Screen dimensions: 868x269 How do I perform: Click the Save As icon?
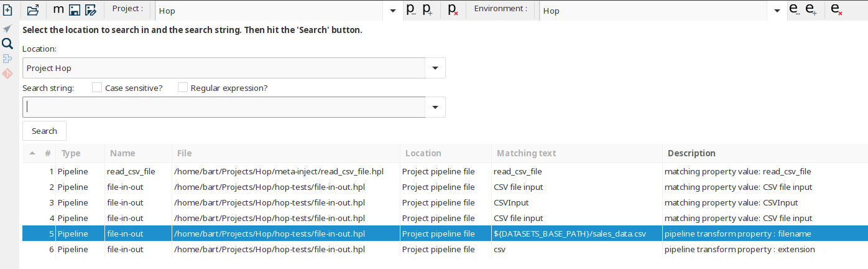click(91, 10)
